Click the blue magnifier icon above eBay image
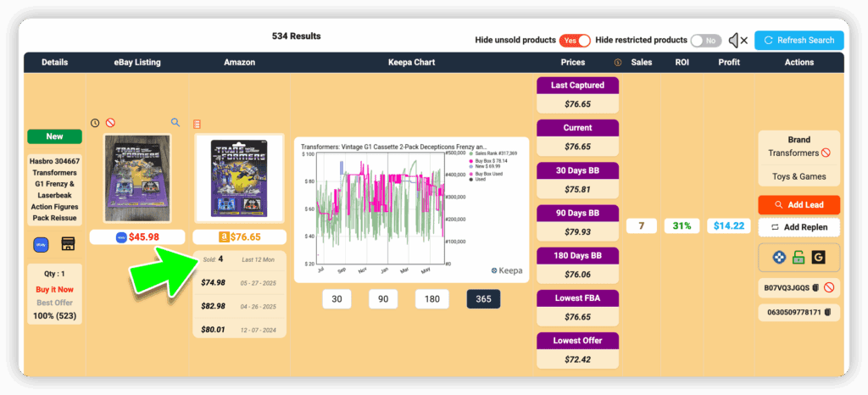The height and width of the screenshot is (395, 868). (x=175, y=122)
